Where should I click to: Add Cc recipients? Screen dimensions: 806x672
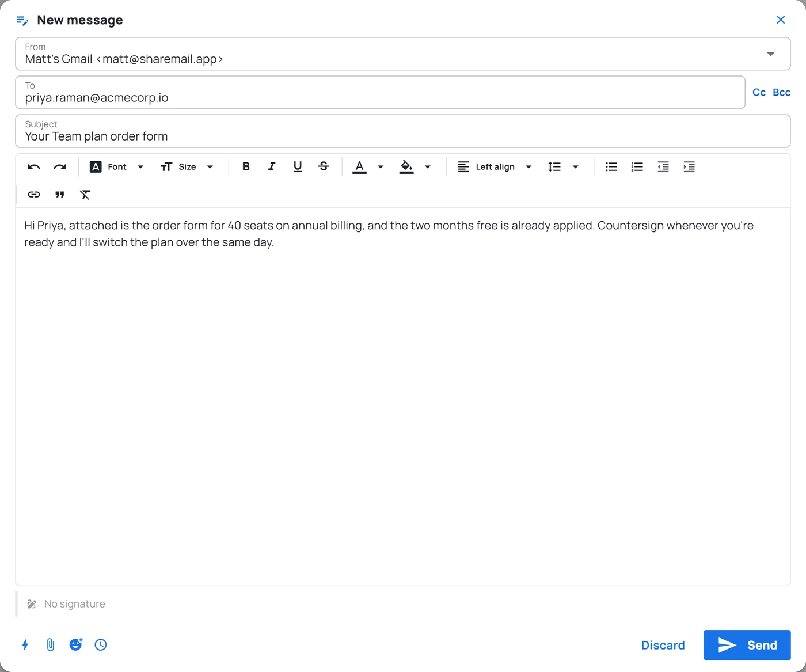tap(759, 92)
